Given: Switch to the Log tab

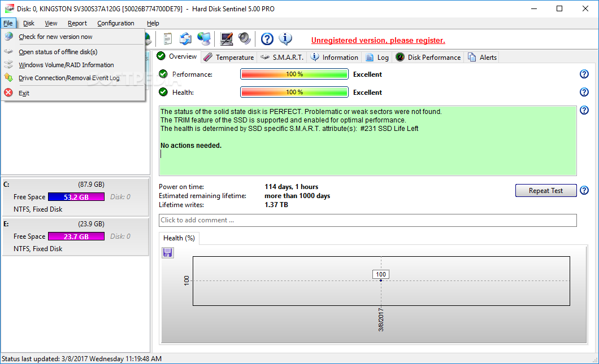Looking at the screenshot, I should [377, 57].
